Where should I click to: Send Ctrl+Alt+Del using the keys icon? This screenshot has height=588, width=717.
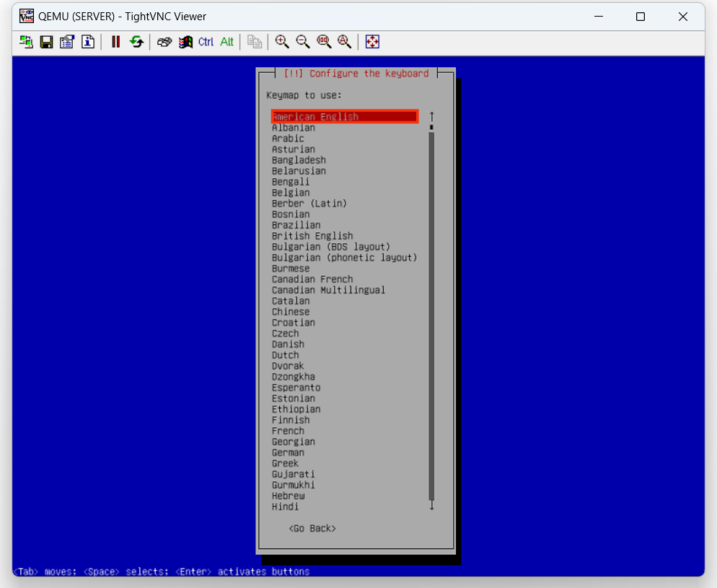tap(164, 42)
